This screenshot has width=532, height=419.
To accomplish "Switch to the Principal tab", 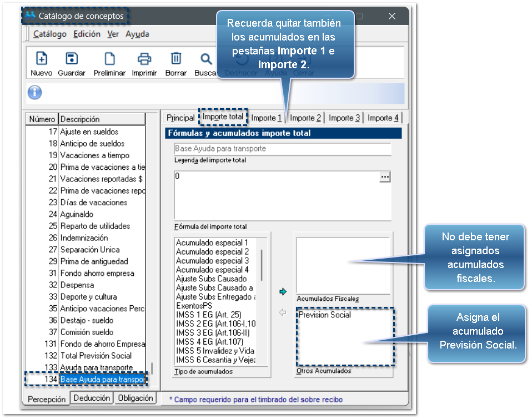I will click(x=180, y=118).
